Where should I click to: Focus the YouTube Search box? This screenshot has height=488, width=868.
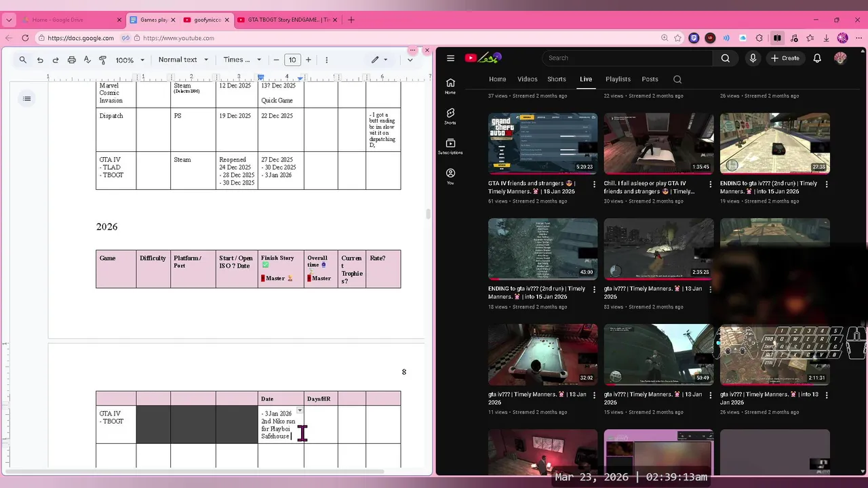(x=629, y=58)
